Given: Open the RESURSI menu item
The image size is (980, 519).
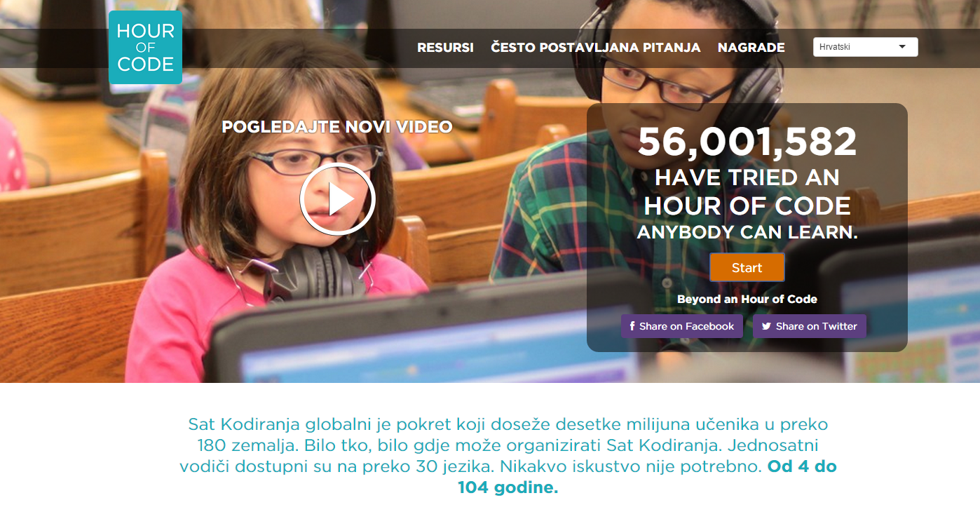Looking at the screenshot, I should (x=445, y=48).
